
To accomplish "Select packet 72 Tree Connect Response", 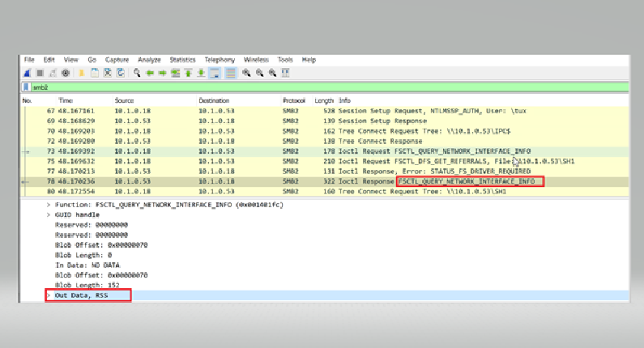I will pos(325,141).
